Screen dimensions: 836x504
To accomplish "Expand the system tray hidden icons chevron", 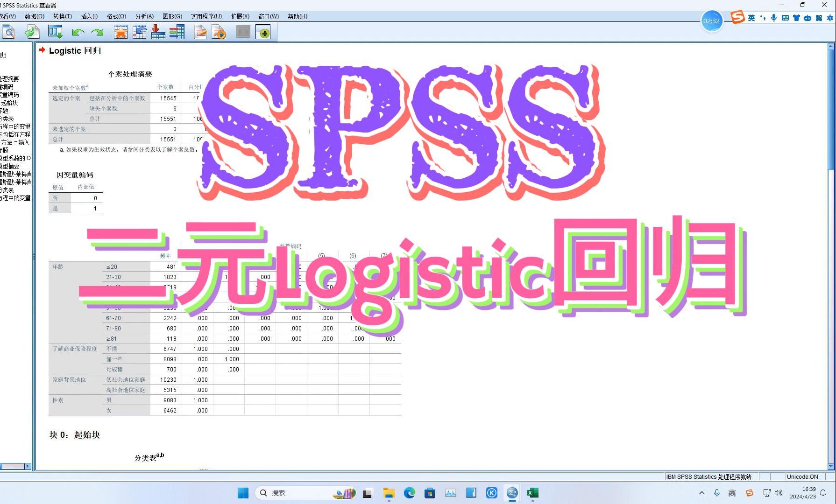I will pyautogui.click(x=701, y=493).
